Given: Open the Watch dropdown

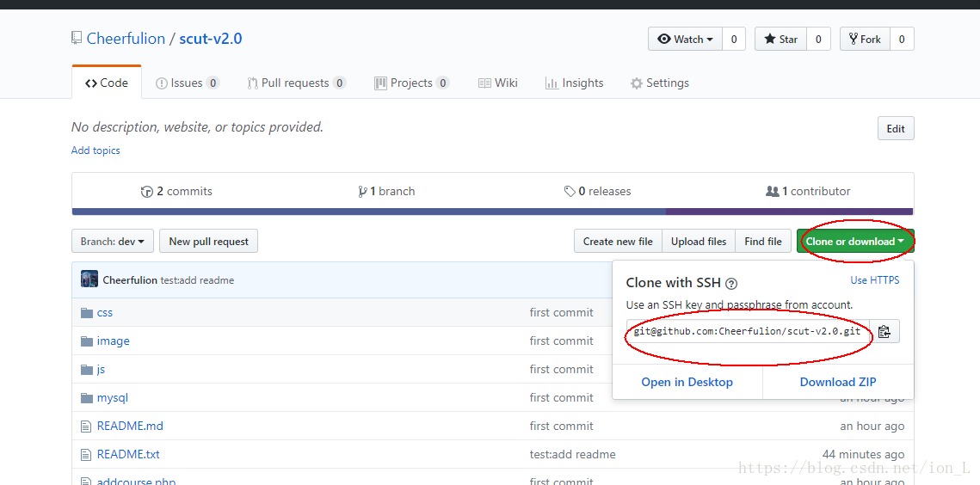Looking at the screenshot, I should [x=685, y=39].
